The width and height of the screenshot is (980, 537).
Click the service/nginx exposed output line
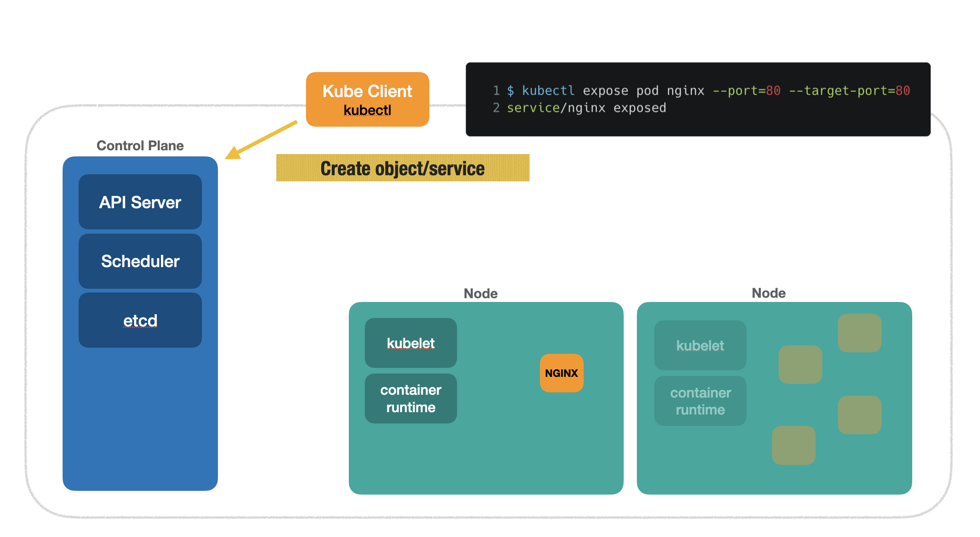(x=586, y=108)
